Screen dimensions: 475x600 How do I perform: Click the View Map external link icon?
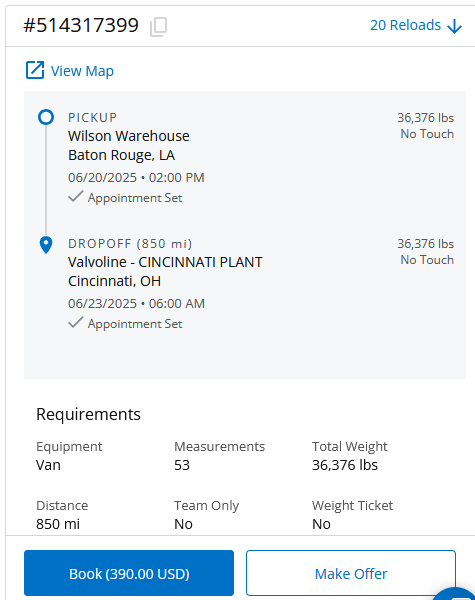35,70
